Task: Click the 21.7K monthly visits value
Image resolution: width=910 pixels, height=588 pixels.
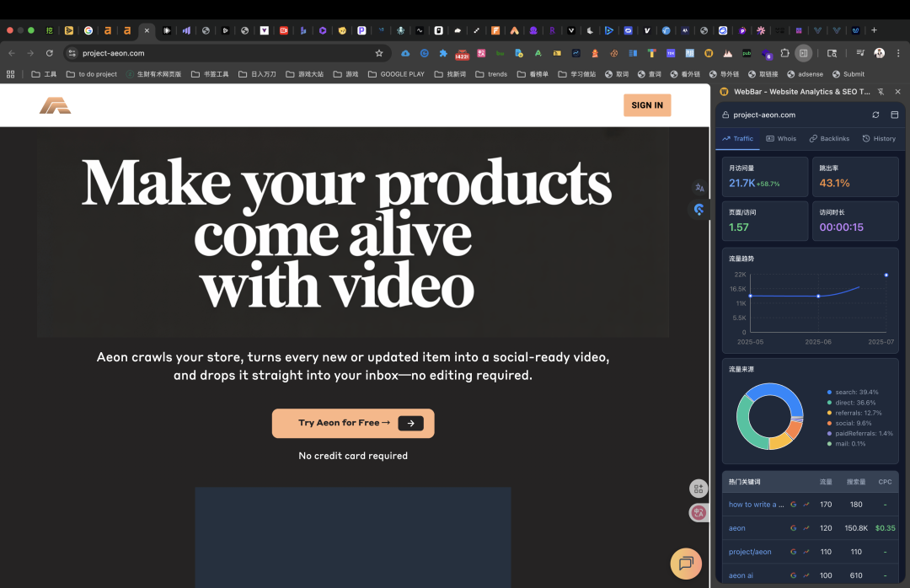Action: (742, 183)
